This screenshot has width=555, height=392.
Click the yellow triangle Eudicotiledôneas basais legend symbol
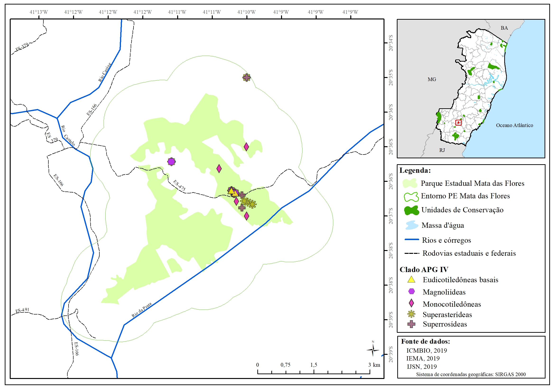pyautogui.click(x=411, y=280)
